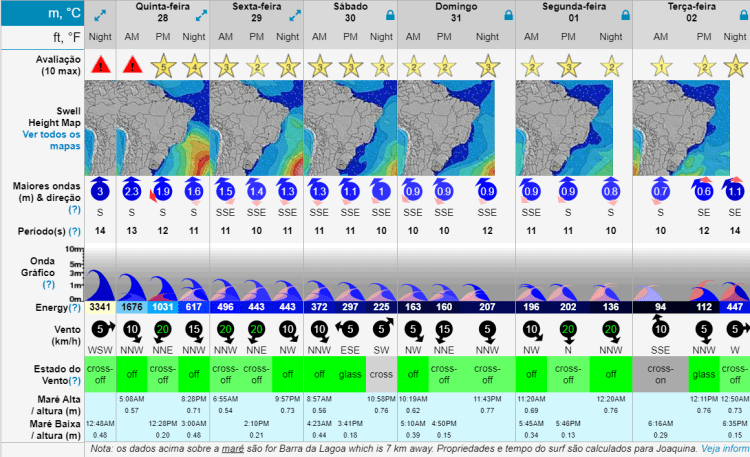This screenshot has width=750, height=457.
Task: Click wave graph icon above energy 3341
Action: click(x=100, y=285)
